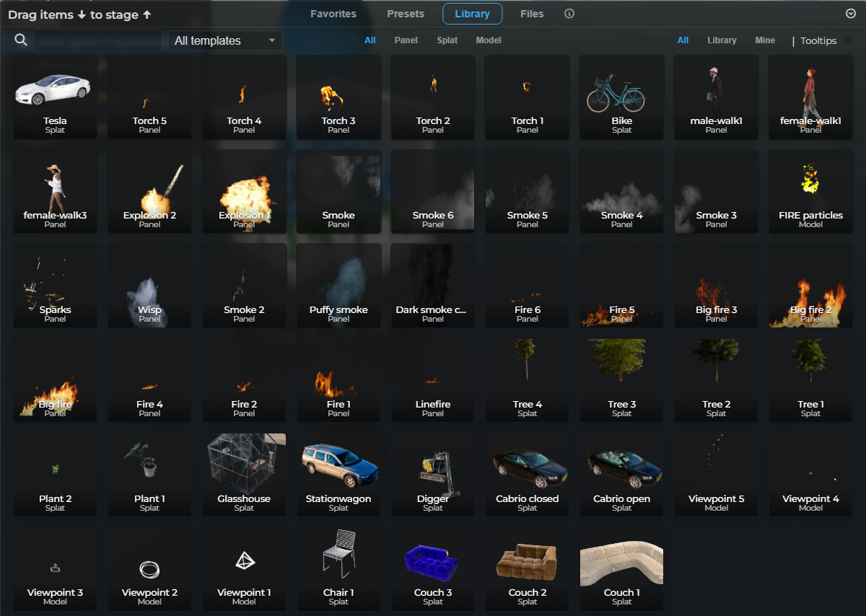Pick the Stationwagon splat item
866x616 pixels.
[338, 475]
